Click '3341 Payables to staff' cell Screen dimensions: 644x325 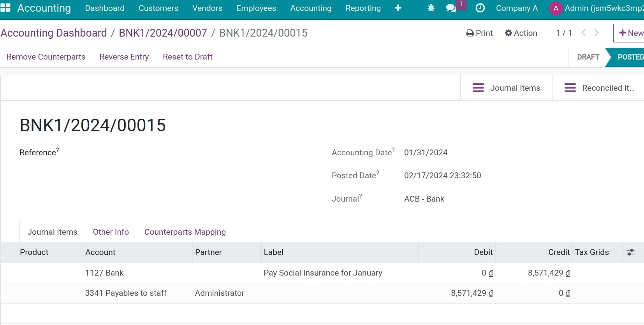tap(126, 293)
